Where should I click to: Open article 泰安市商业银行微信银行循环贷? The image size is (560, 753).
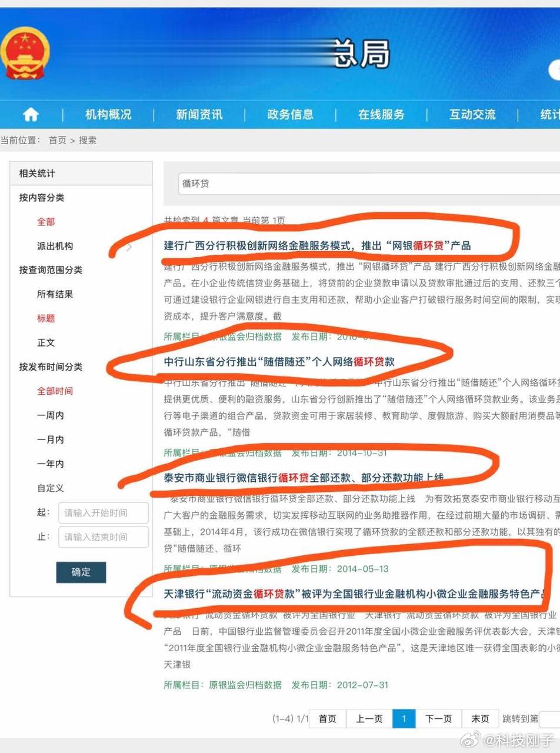pyautogui.click(x=304, y=478)
